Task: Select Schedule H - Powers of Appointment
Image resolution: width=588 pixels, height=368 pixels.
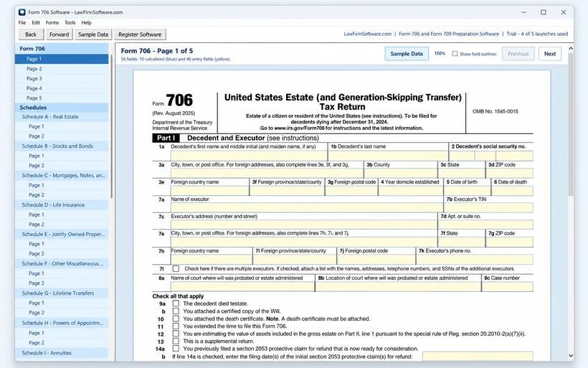Action: pos(62,323)
